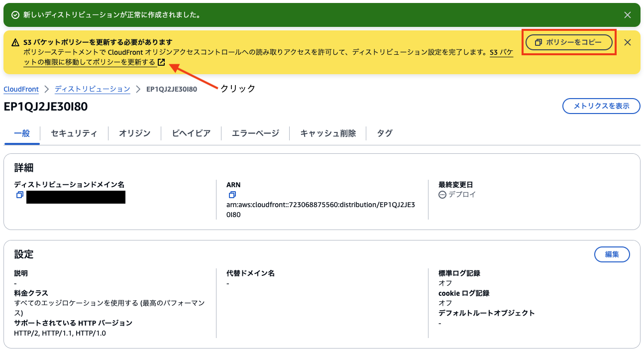Click the warning triangle icon in yellow banner
644x353 pixels.
point(15,42)
